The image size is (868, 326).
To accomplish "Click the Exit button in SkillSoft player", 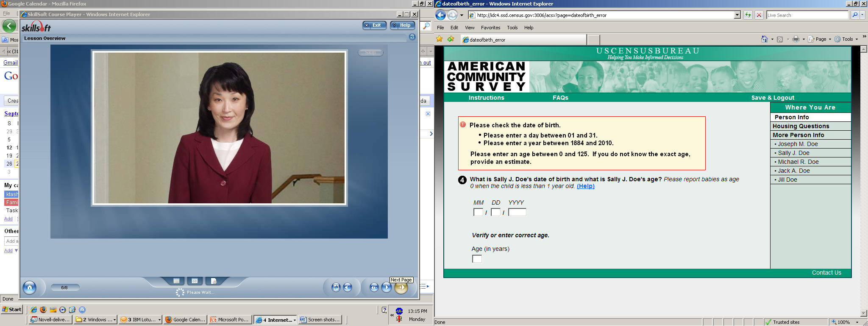I will tap(374, 25).
